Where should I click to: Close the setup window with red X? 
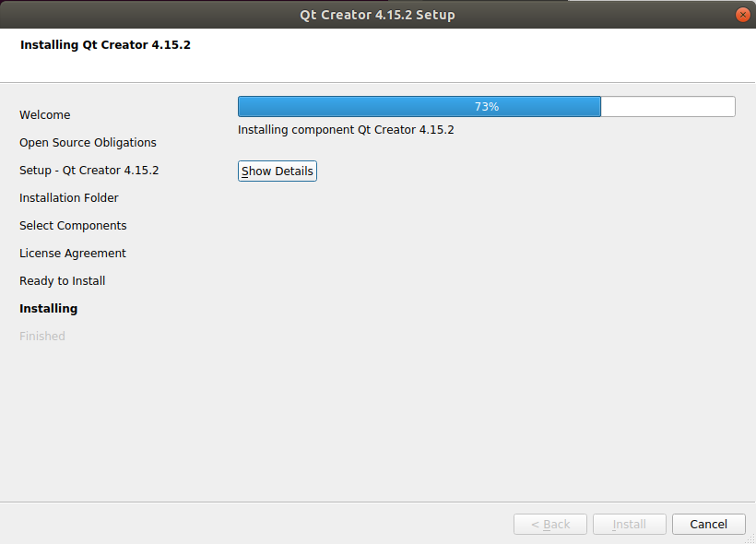742,15
